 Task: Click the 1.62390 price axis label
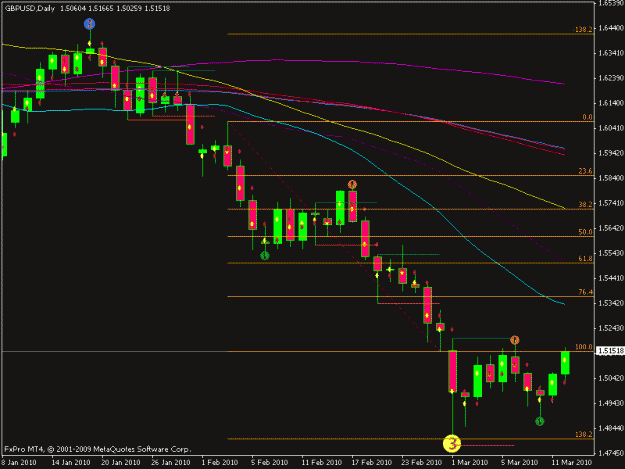[x=610, y=78]
